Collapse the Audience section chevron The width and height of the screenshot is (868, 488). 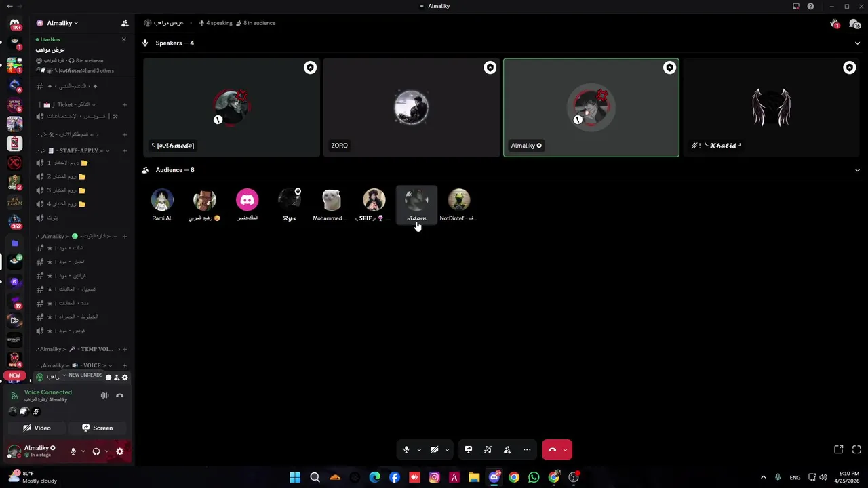pos(857,170)
